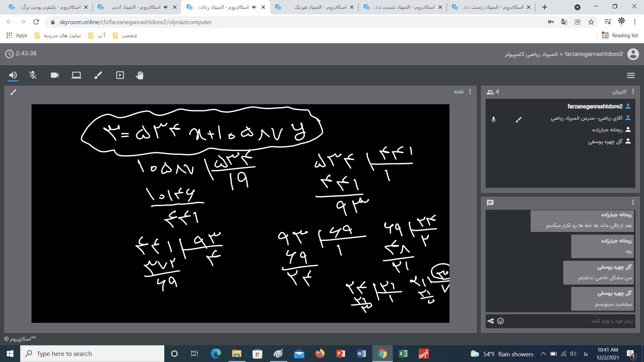Open the emoji picker in chat
644x362 pixels.
point(500,321)
